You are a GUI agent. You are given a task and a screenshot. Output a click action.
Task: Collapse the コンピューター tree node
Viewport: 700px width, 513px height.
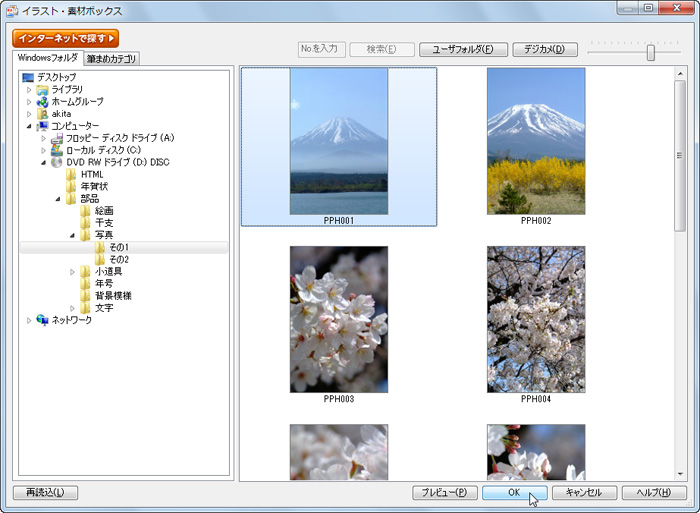click(29, 126)
